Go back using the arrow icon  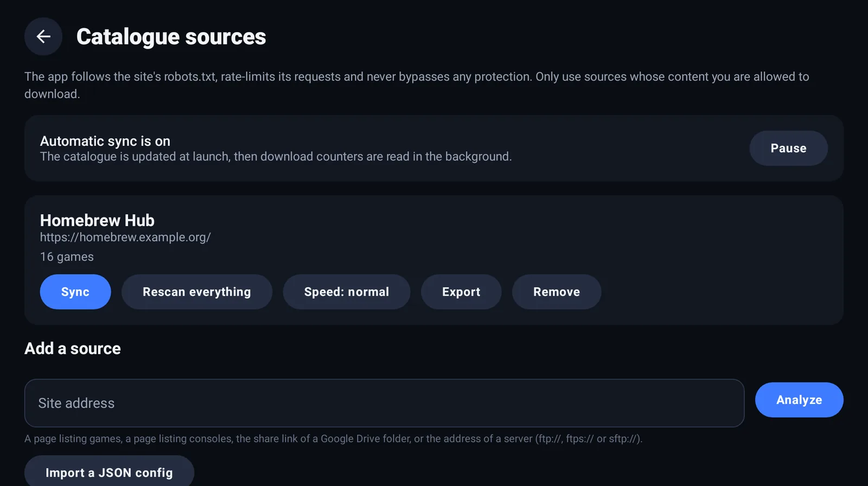pyautogui.click(x=43, y=36)
